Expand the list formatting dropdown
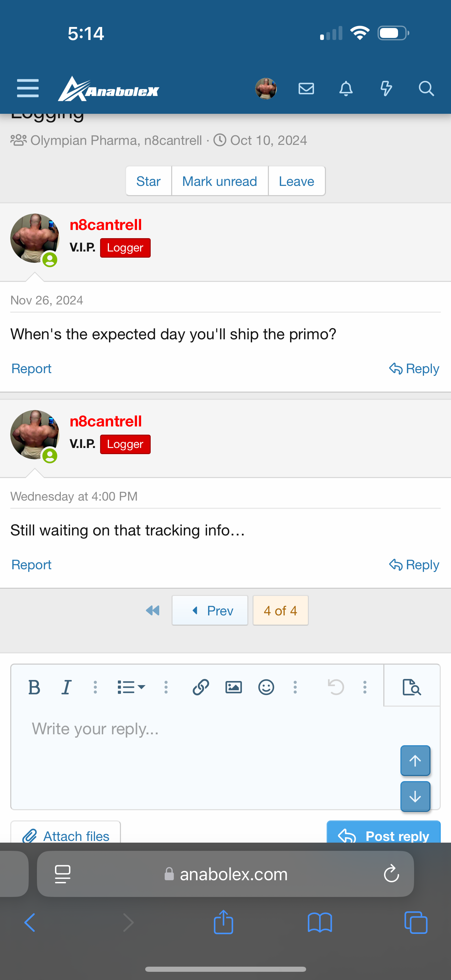 pos(131,687)
